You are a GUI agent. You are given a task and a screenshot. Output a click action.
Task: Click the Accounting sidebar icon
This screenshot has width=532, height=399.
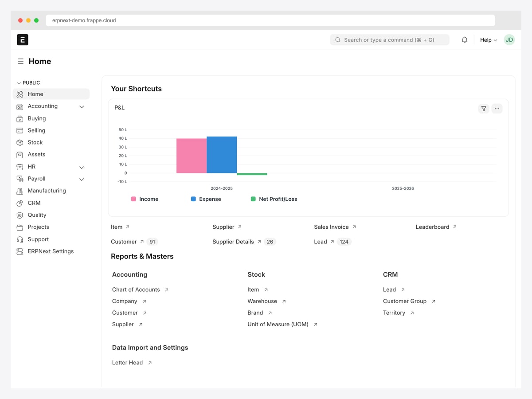click(20, 107)
